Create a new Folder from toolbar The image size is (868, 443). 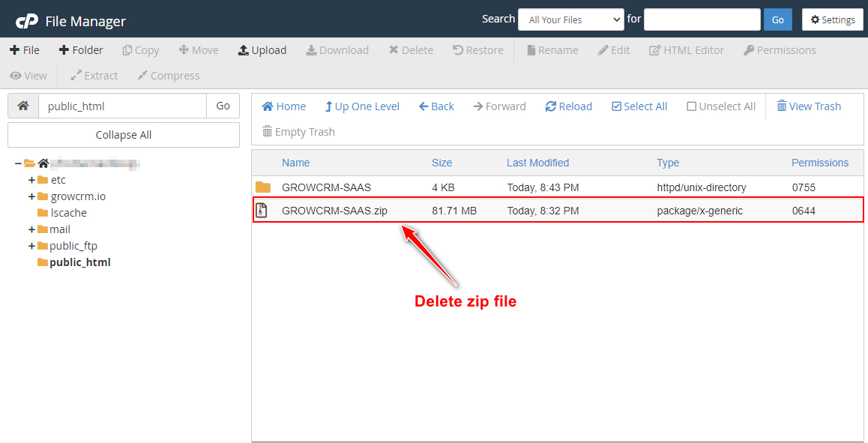81,50
